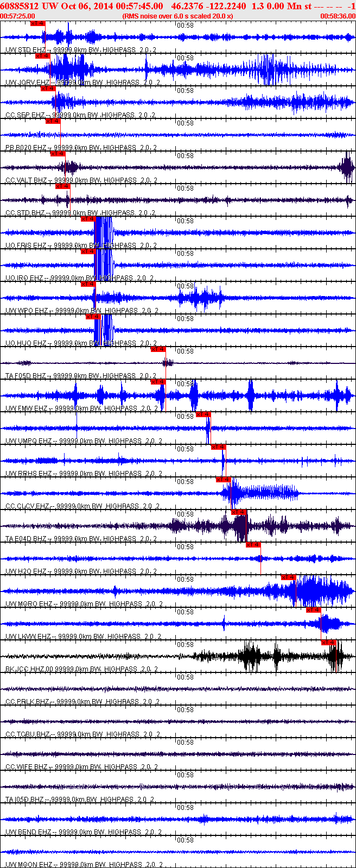This screenshot has width=356, height=868.
Task: Click the end time label 00:58:36.00
Action: click(338, 16)
